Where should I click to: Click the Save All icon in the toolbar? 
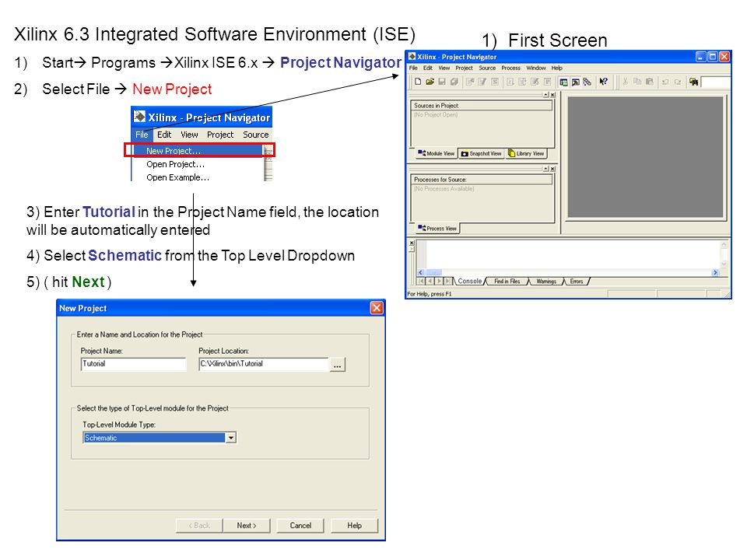click(x=454, y=82)
